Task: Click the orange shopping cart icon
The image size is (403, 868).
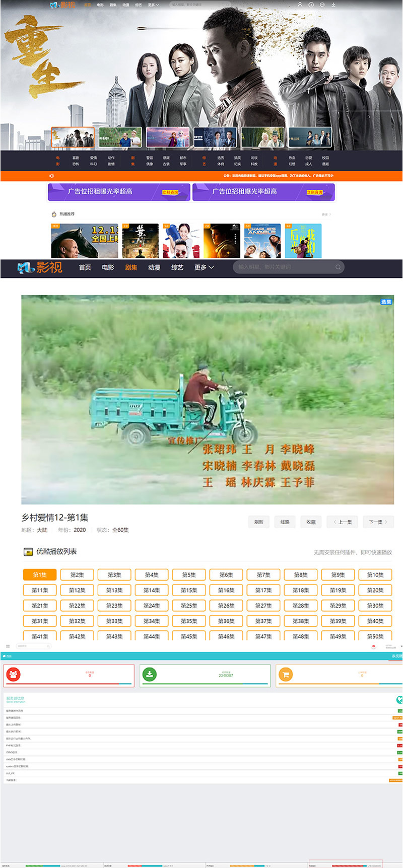Action: point(286,675)
